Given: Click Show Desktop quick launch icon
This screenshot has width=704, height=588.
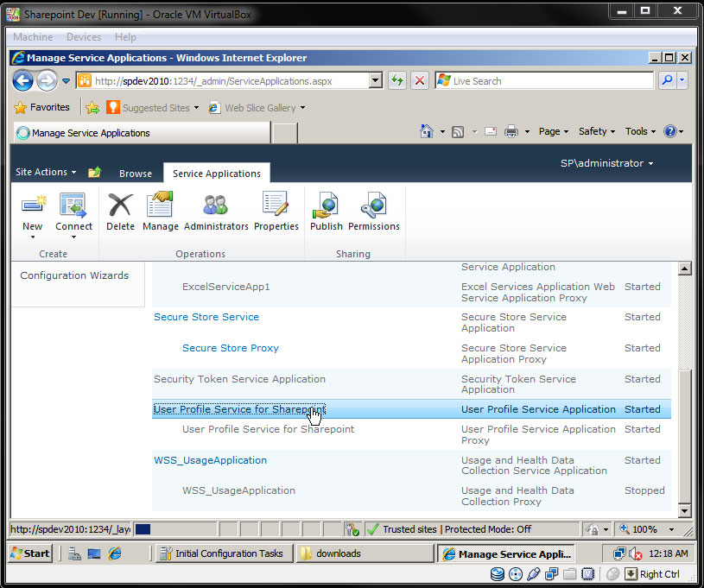Looking at the screenshot, I should click(94, 553).
